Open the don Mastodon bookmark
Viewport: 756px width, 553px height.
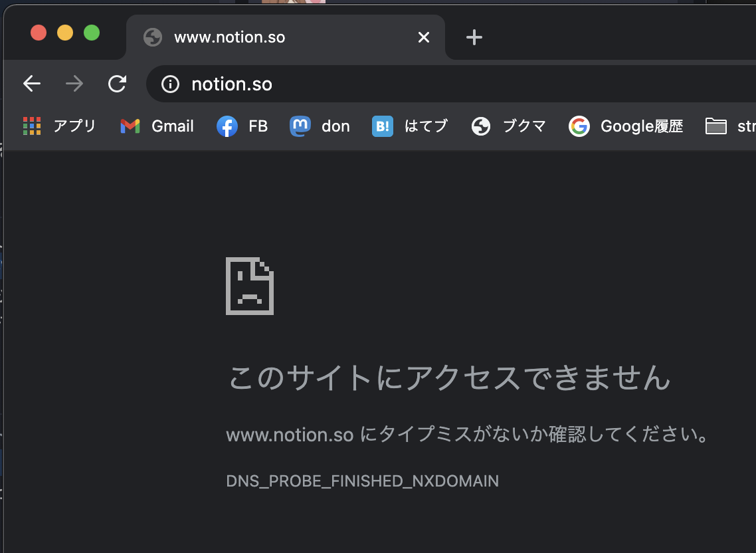tap(320, 126)
